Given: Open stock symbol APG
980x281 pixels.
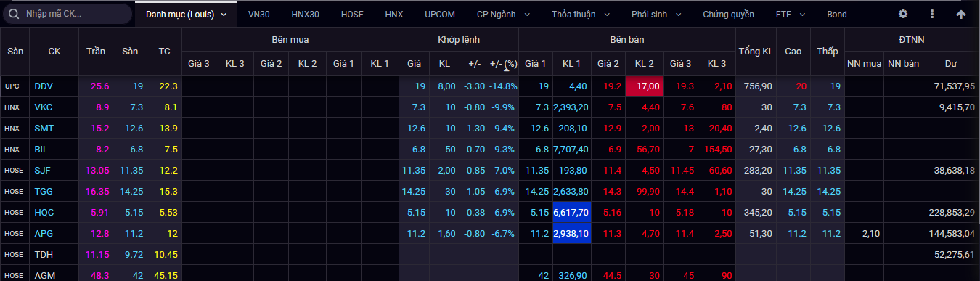Looking at the screenshot, I should point(44,233).
